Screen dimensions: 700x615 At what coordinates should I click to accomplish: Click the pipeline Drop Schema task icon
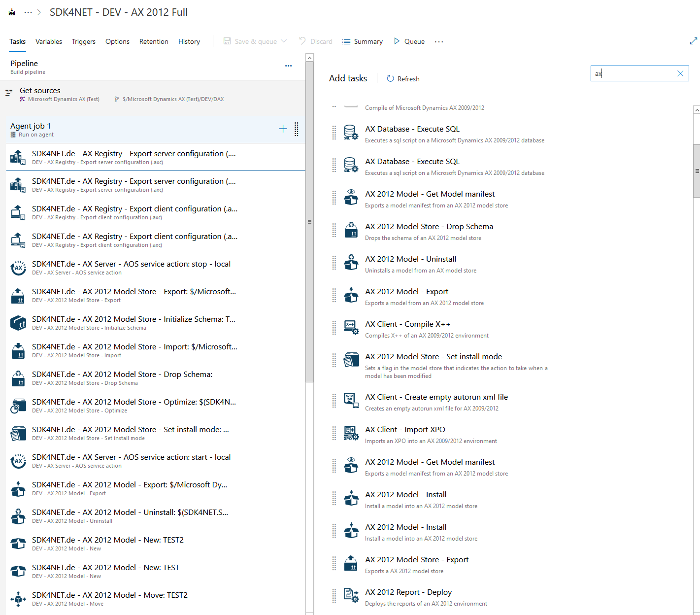[x=18, y=378]
